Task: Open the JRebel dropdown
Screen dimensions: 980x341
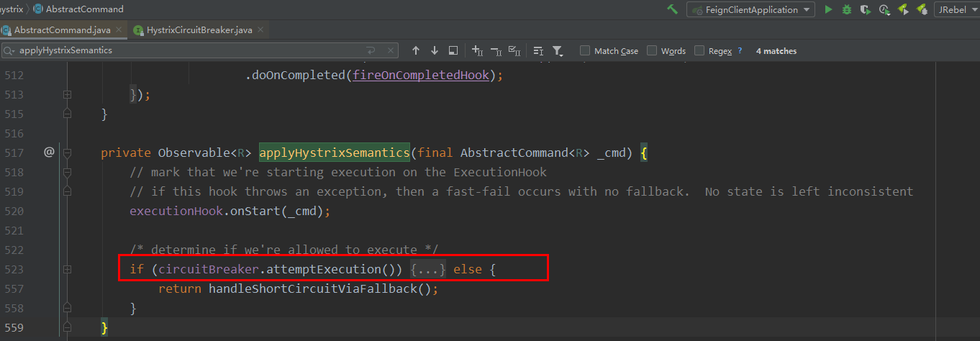Action: 956,9
